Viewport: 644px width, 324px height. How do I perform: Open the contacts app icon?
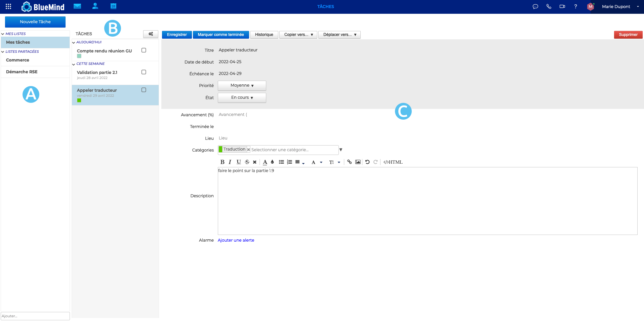tap(95, 6)
